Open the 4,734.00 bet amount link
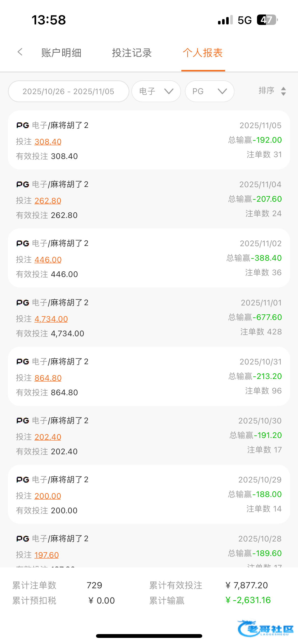The width and height of the screenshot is (298, 644). click(51, 319)
